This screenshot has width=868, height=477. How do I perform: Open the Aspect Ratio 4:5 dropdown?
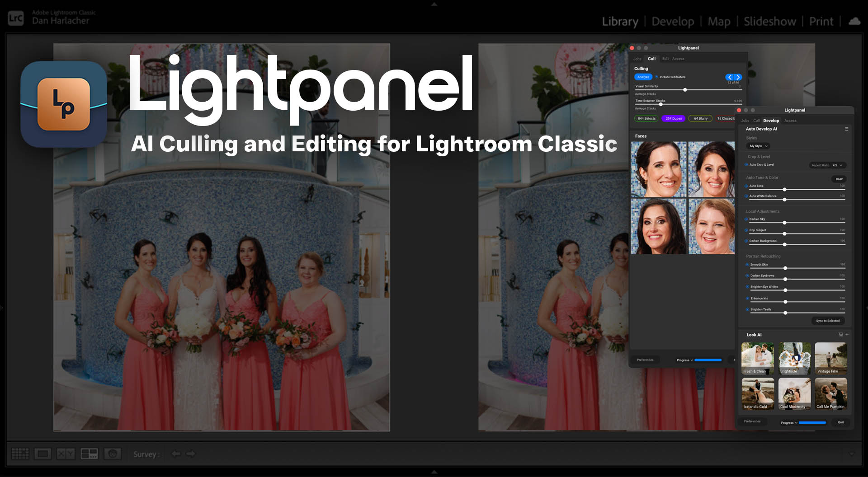pyautogui.click(x=828, y=165)
